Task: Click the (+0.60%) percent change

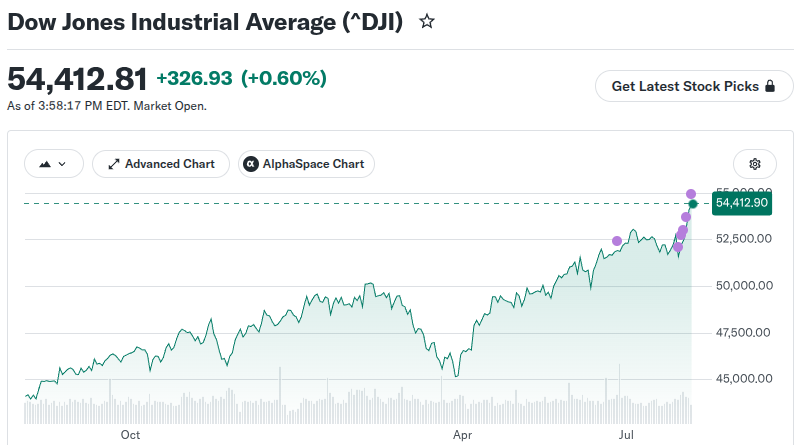Action: (x=284, y=78)
